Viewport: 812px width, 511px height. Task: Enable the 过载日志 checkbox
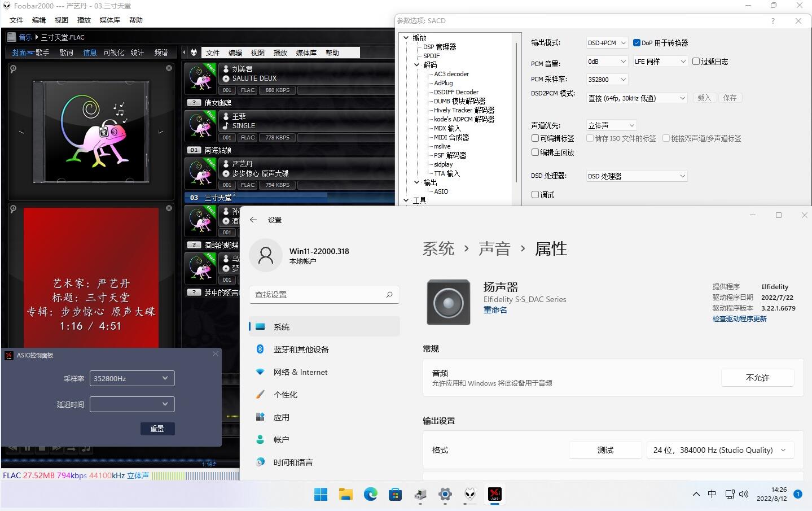(696, 61)
